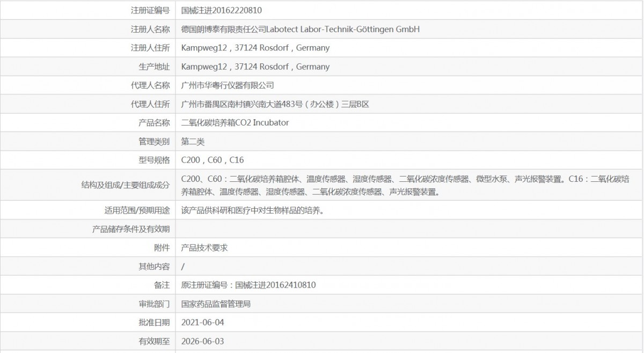Image resolution: width=644 pixels, height=353 pixels.
Task: Click agent name 广州市华粤行仪器有限公司
Action: click(x=228, y=85)
